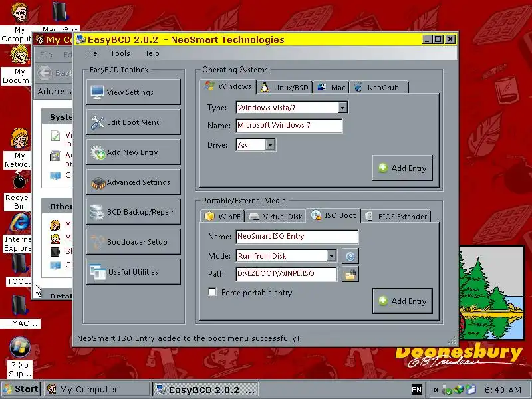Switch to the Mac tab
The height and width of the screenshot is (399, 532).
pyautogui.click(x=331, y=88)
